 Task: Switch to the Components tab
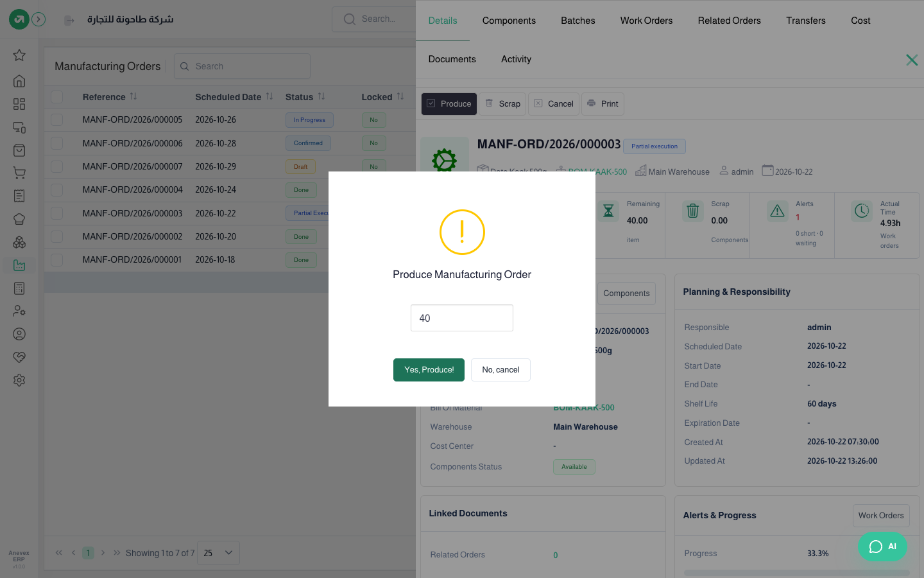coord(509,21)
